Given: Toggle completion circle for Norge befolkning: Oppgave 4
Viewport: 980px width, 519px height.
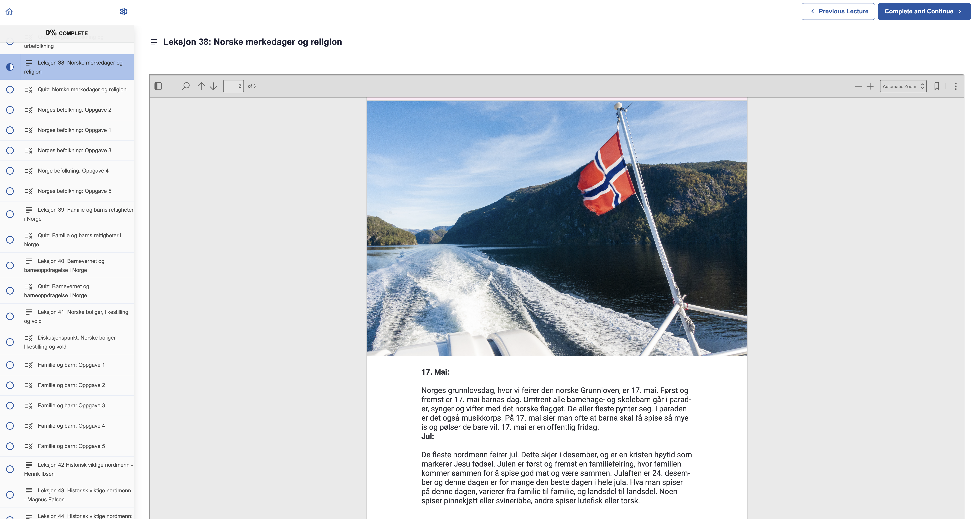Looking at the screenshot, I should pyautogui.click(x=10, y=171).
